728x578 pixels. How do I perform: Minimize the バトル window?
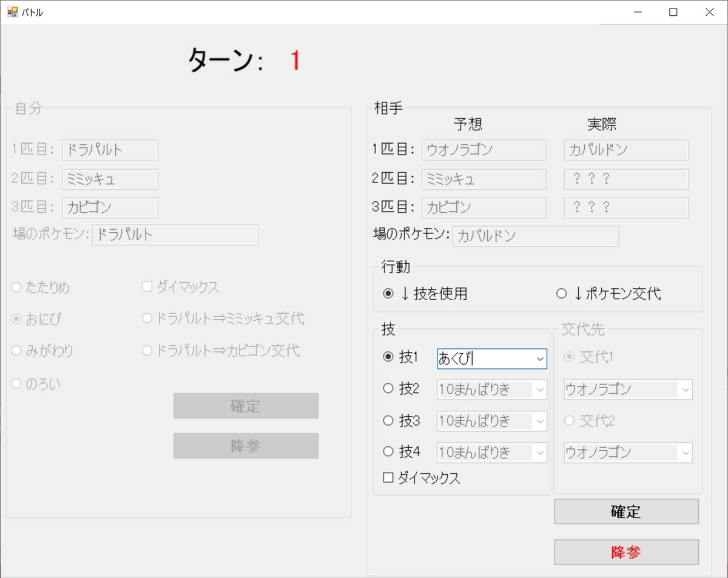pos(638,12)
